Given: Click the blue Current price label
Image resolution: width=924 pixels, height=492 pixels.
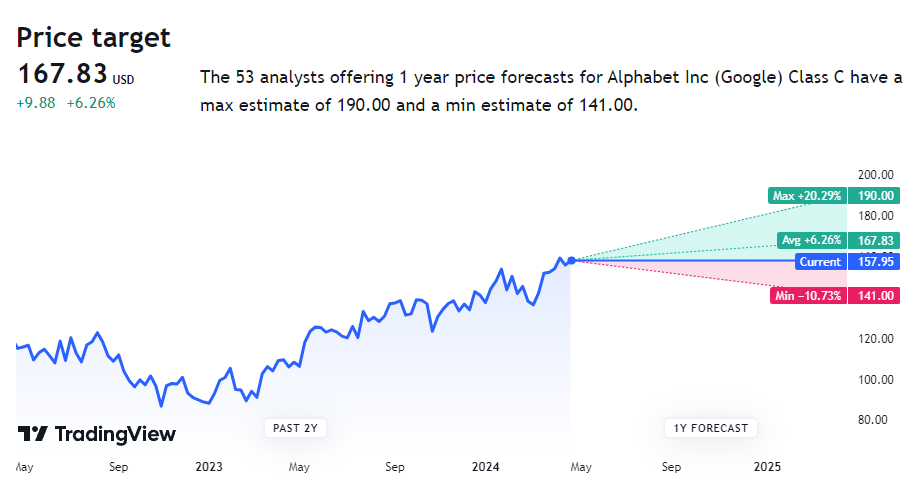Looking at the screenshot, I should 821,262.
